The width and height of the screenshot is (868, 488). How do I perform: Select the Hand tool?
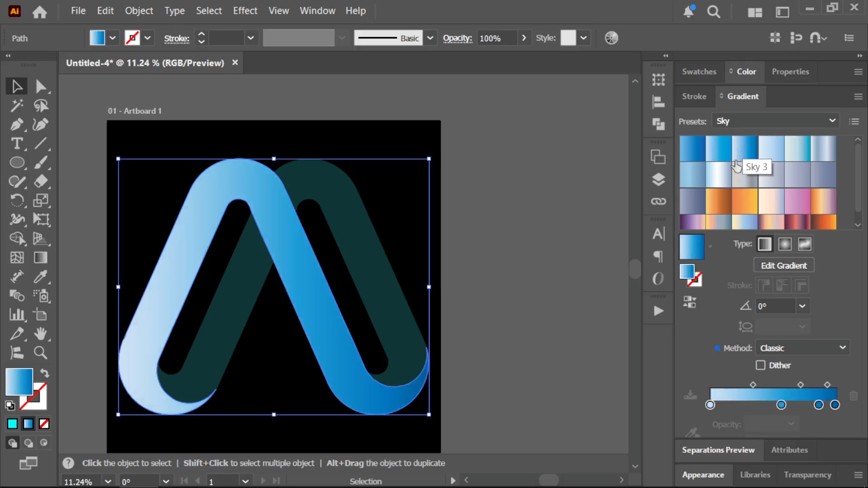[41, 334]
